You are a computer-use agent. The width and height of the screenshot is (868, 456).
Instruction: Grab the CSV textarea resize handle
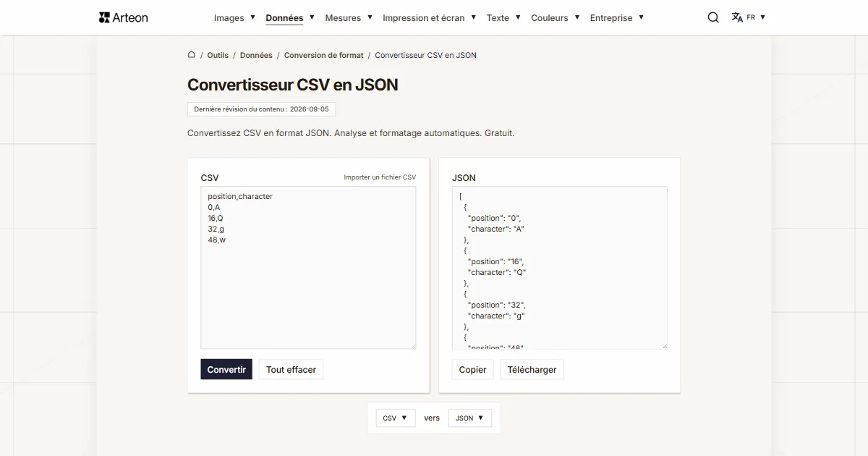click(412, 346)
